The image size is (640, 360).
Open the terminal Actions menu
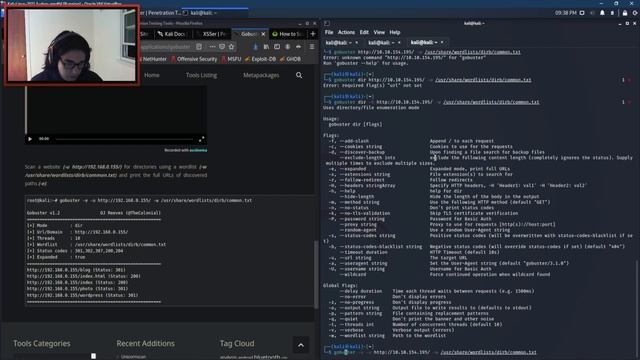tap(346, 32)
